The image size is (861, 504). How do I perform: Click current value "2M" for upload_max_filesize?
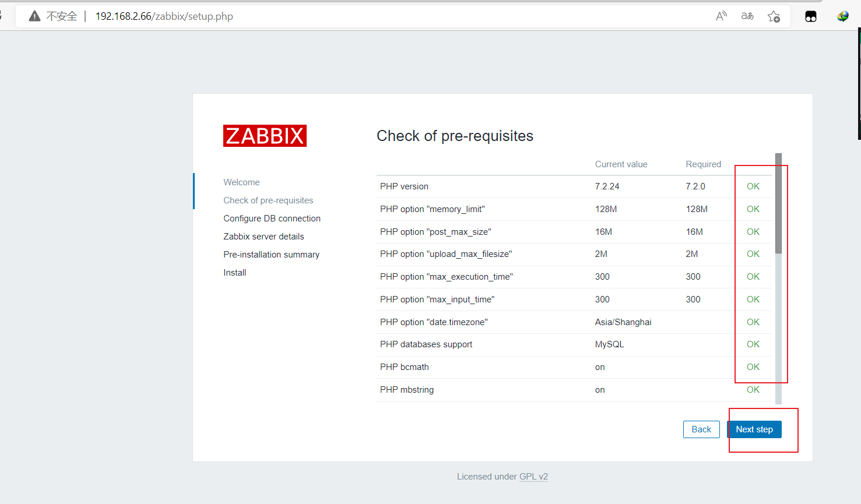pyautogui.click(x=601, y=254)
